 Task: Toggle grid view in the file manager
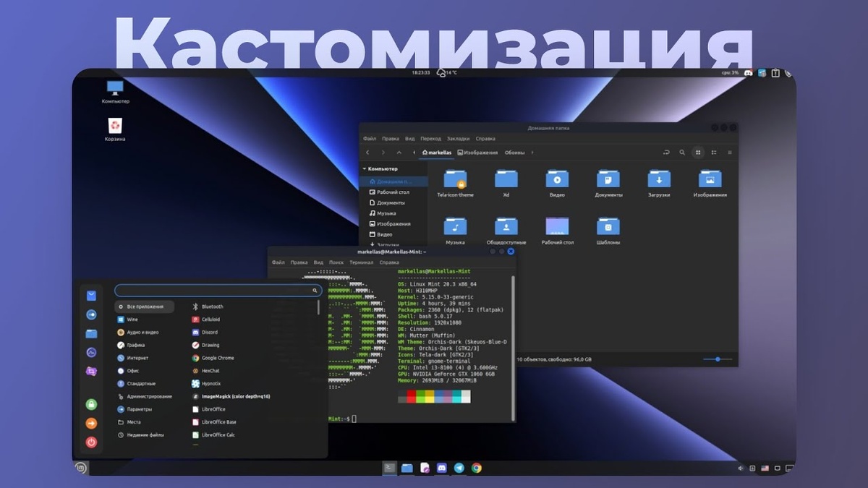click(x=697, y=153)
